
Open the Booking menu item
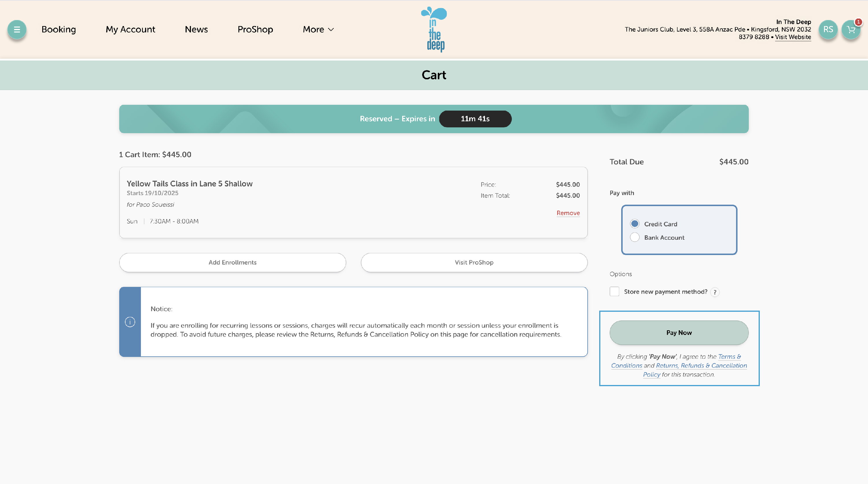[59, 29]
